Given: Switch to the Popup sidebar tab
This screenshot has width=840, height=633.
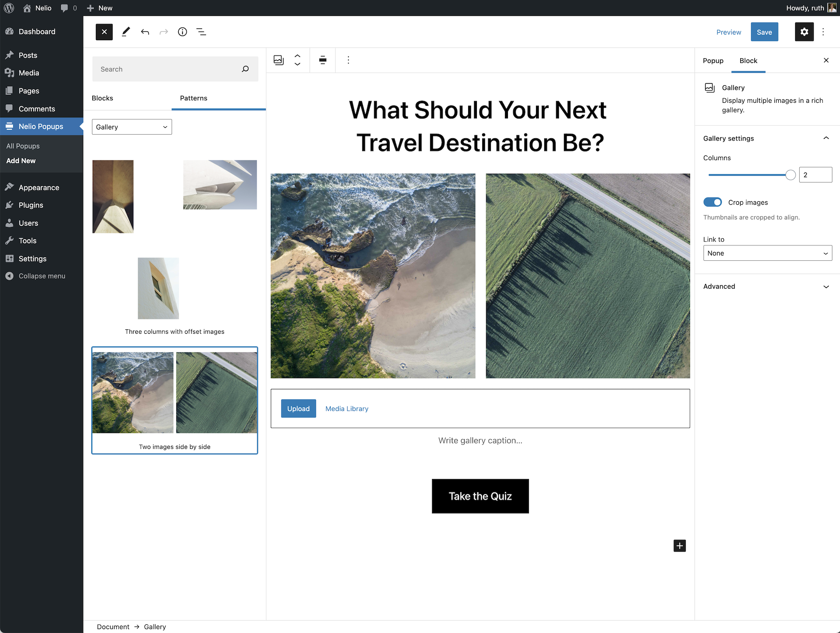Looking at the screenshot, I should tap(713, 61).
